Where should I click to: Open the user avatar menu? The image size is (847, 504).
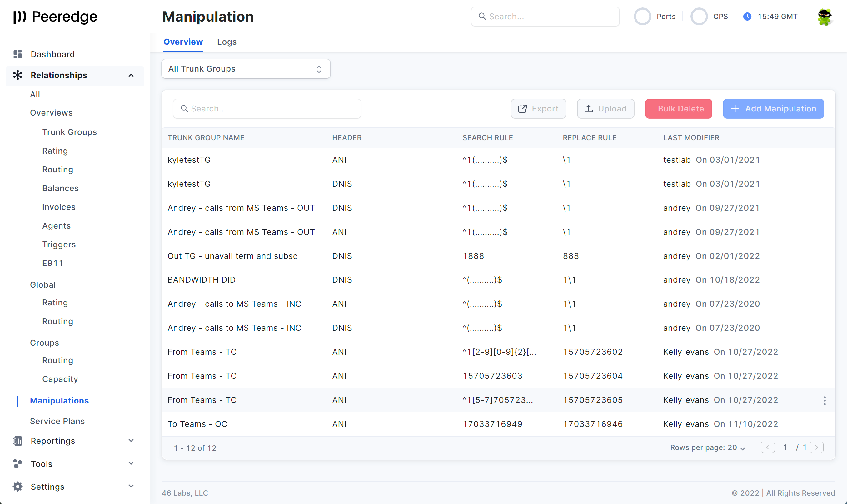click(x=825, y=17)
